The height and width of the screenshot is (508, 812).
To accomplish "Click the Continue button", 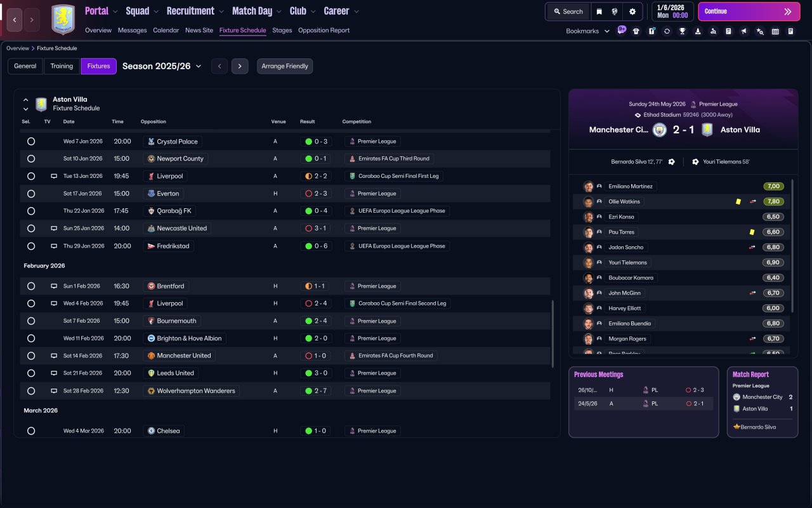I will click(x=749, y=11).
